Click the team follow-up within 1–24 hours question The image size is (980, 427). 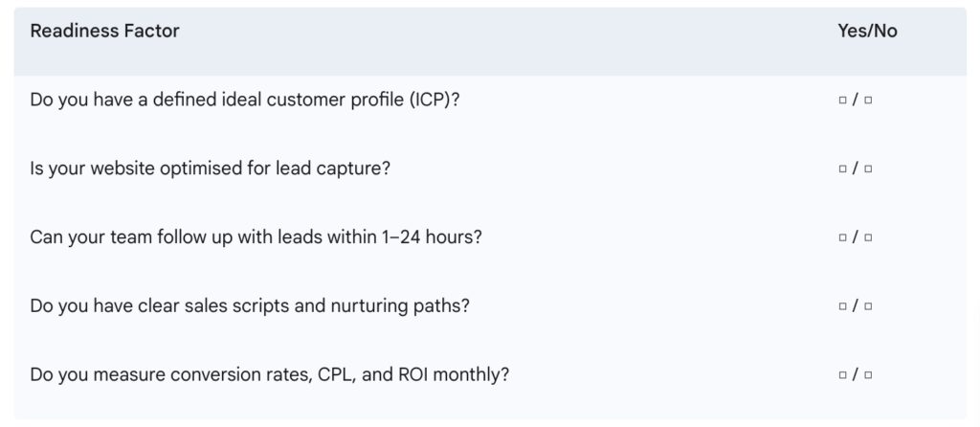[x=256, y=237]
